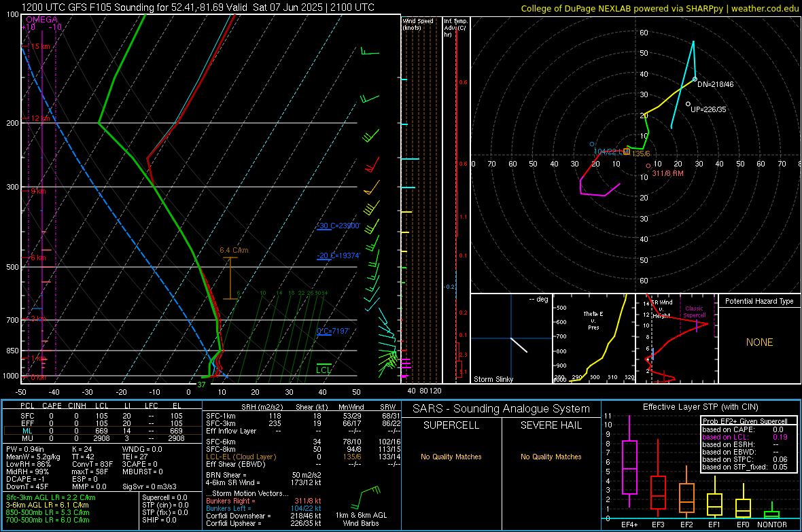Screen dimensions: 802x532
Task: Click the Corfidi DN=218/46 hodograph marker
Action: (x=695, y=79)
